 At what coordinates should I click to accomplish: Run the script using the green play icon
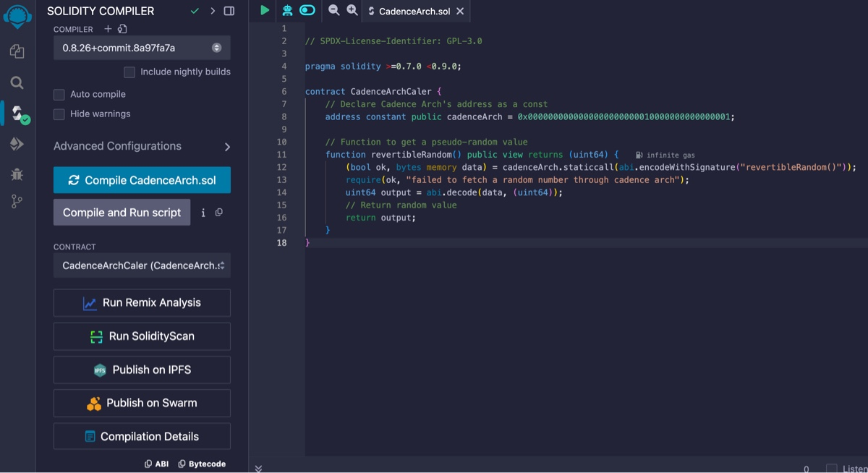(x=263, y=10)
